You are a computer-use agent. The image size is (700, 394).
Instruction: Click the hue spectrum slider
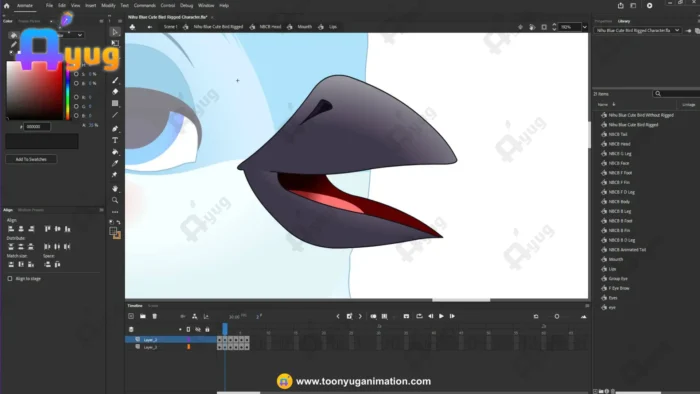pyautogui.click(x=67, y=91)
